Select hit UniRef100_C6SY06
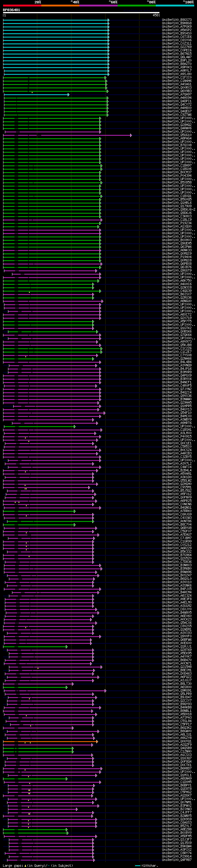Viewport: 197px width, 868px height. pos(176,40)
